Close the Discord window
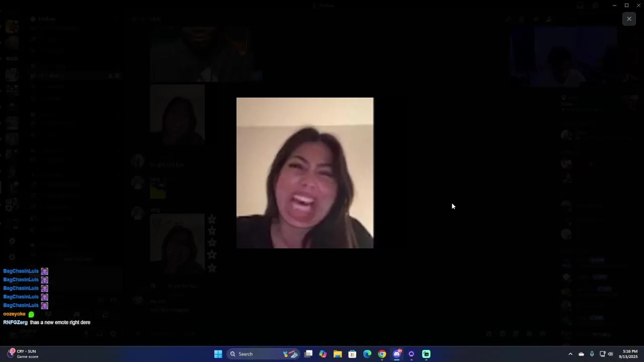Viewport: 644px width, 362px height. pyautogui.click(x=638, y=5)
